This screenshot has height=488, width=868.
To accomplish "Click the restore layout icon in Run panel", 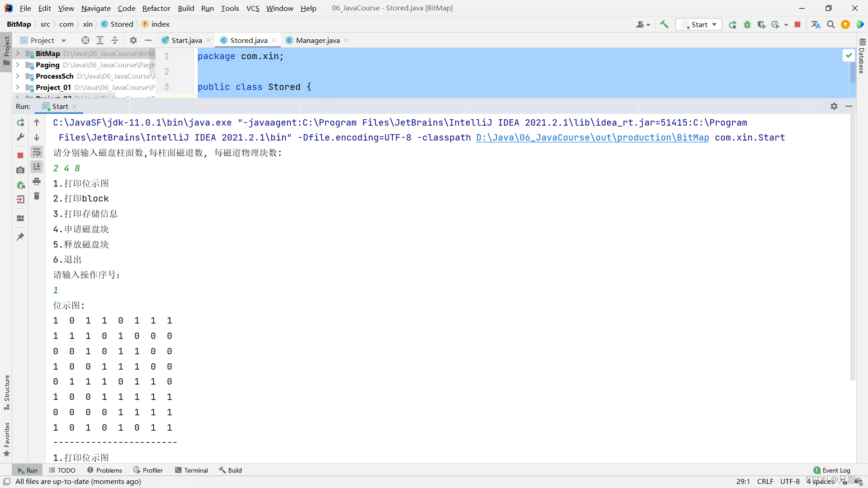I will (20, 218).
